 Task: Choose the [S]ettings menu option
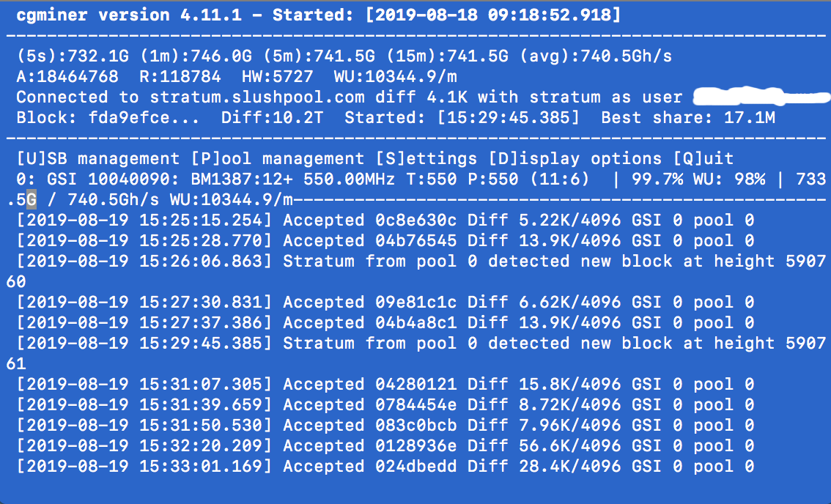(x=426, y=158)
